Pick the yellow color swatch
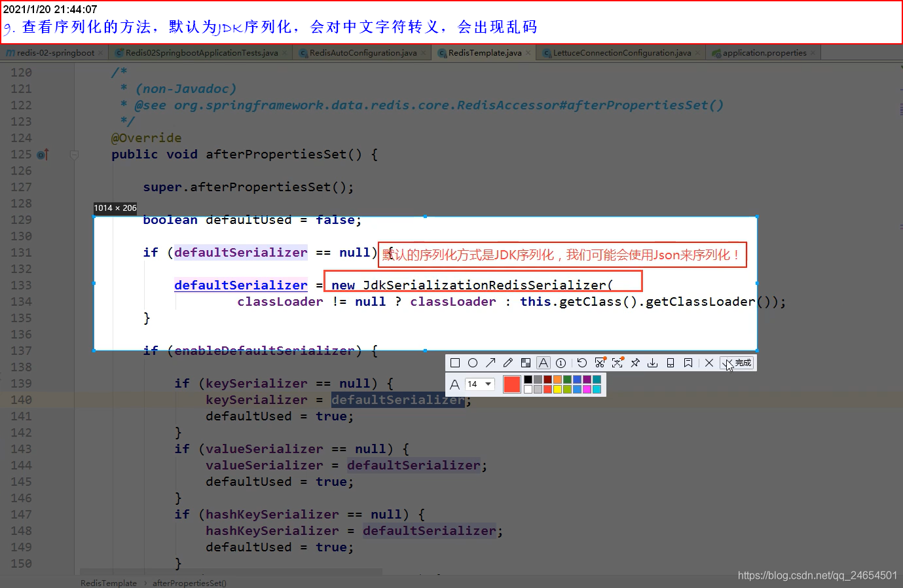Viewport: 903px width, 588px height. click(x=557, y=389)
